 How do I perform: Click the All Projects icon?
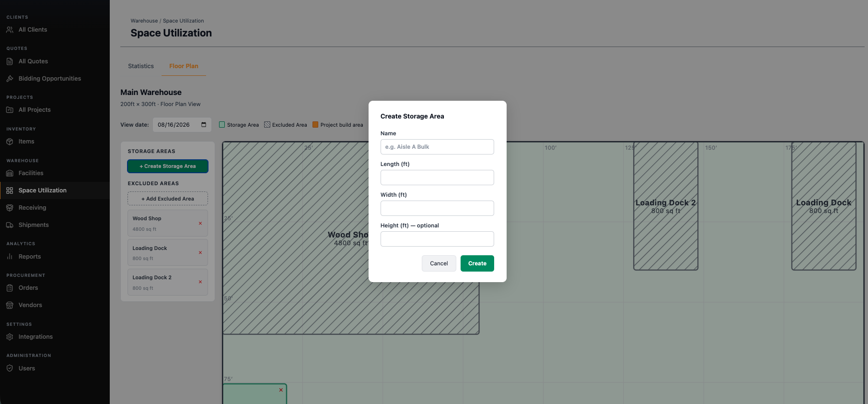[x=10, y=110]
